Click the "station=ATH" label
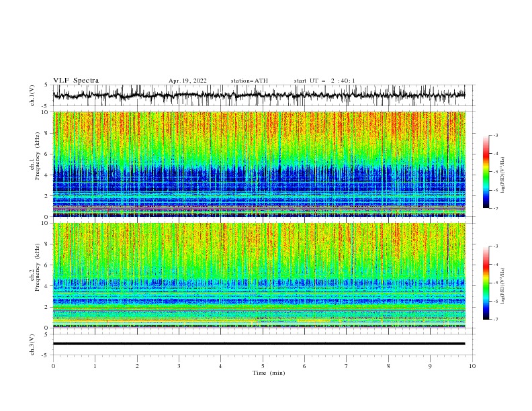The image size is (532, 411). point(249,81)
